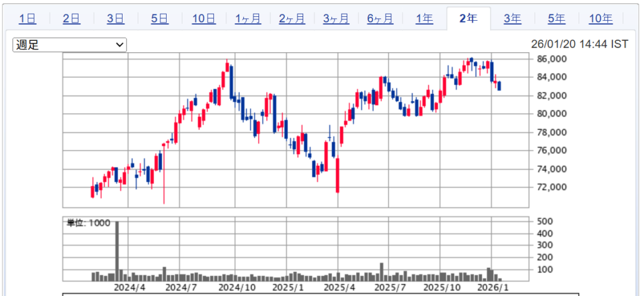Select the 1日 time range tab
The height and width of the screenshot is (296, 644).
pos(27,19)
